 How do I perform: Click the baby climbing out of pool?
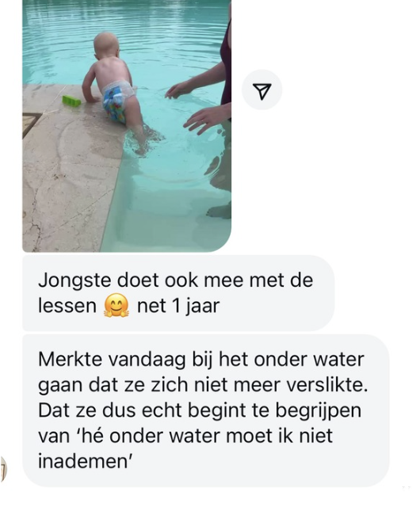114,86
